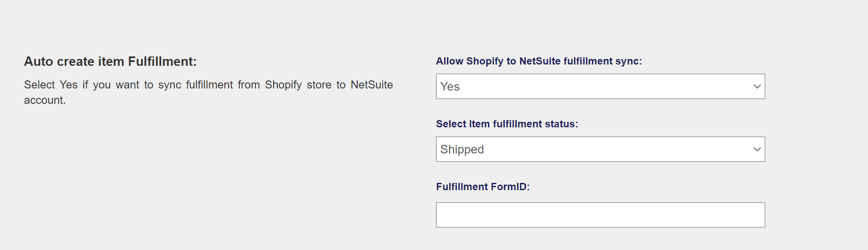Click the 'Select Item fulfillment status' label
The width and height of the screenshot is (868, 250).
coord(507,124)
